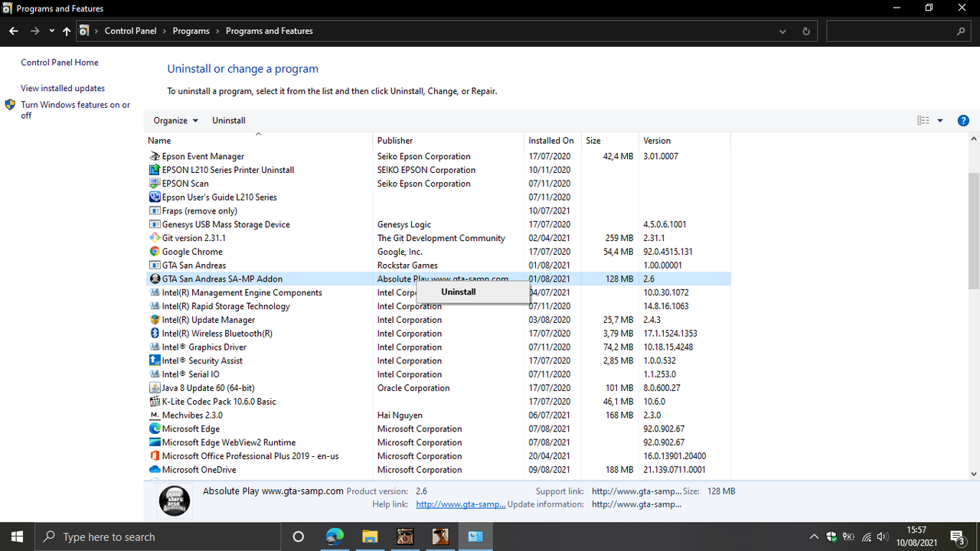Open the notification center icon
Screen dimensions: 980x551
click(958, 537)
